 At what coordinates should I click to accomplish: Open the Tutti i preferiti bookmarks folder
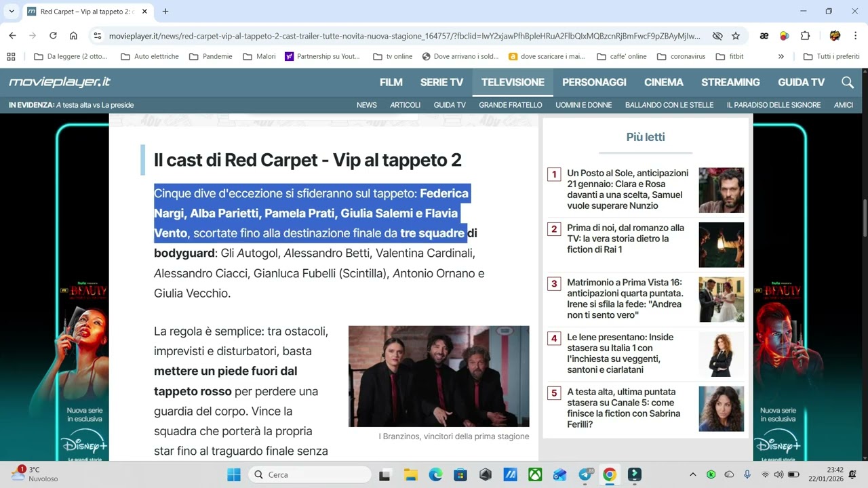pos(831,56)
